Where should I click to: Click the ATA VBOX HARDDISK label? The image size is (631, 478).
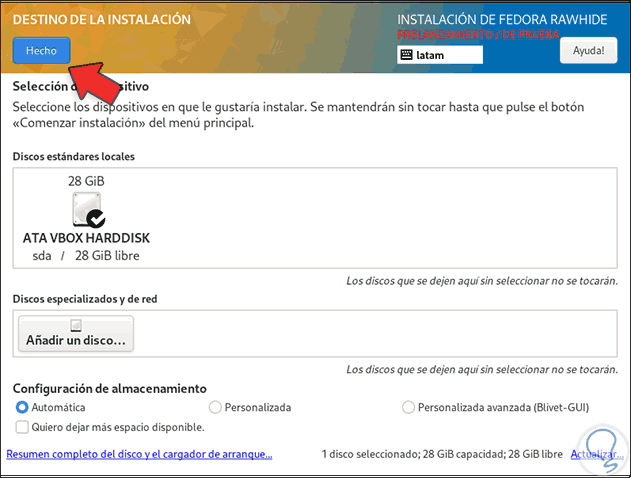(86, 238)
